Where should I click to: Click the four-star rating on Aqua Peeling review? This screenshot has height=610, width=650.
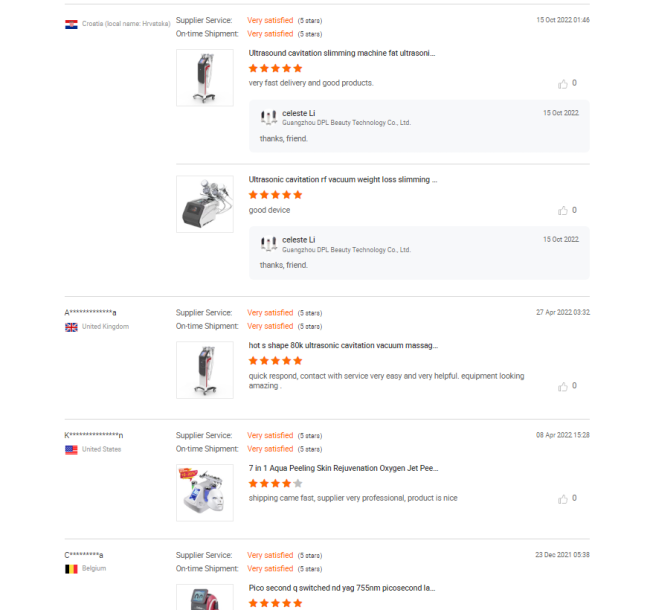tap(275, 483)
